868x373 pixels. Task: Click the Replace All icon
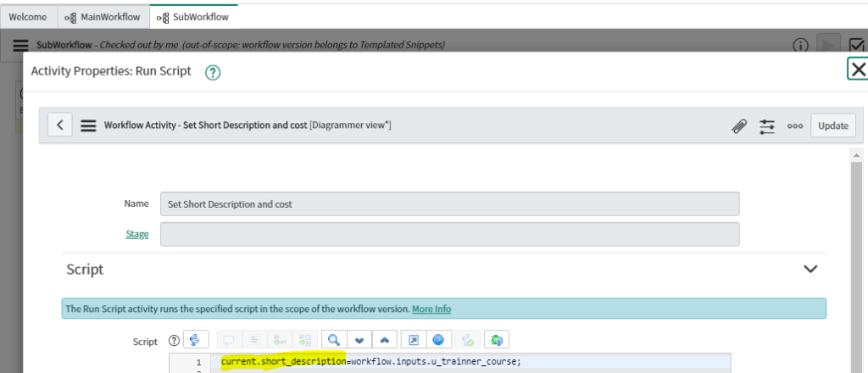coord(304,339)
